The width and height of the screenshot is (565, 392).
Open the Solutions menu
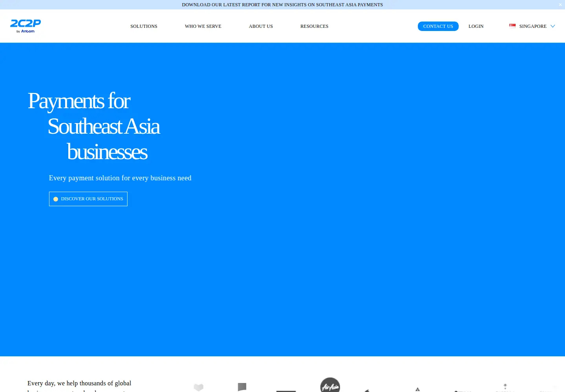point(144,26)
